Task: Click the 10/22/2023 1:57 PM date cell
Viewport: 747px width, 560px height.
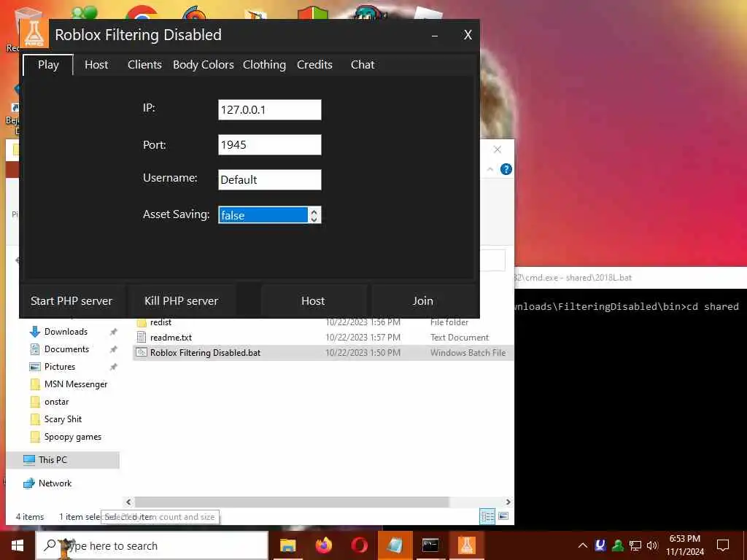Action: [x=363, y=338]
